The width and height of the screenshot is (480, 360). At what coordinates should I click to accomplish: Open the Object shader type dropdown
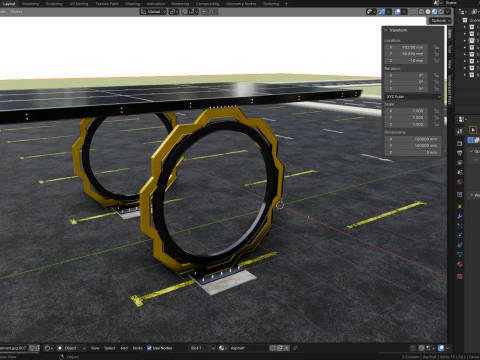click(x=71, y=348)
